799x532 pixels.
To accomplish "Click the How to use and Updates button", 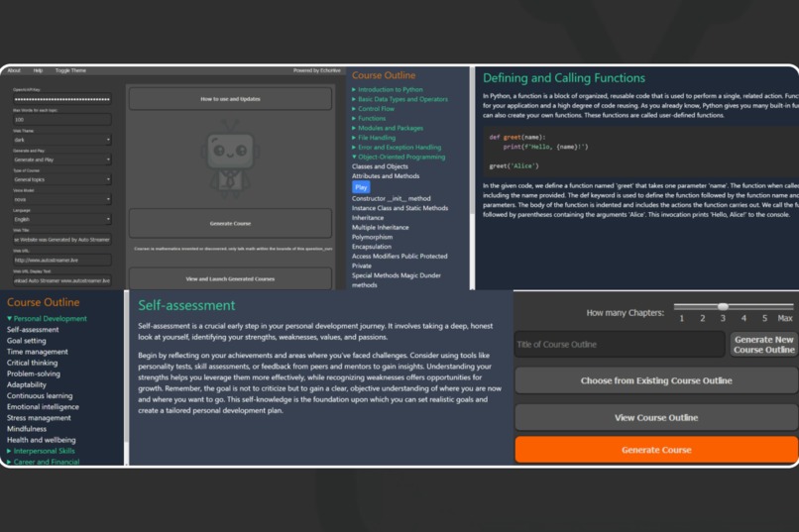I will click(230, 99).
